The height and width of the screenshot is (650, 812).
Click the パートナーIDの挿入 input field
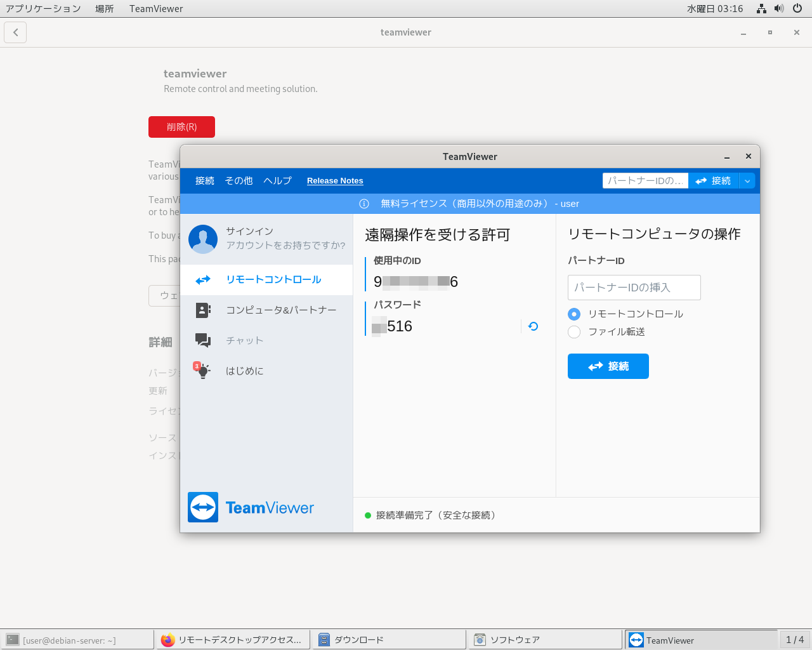tap(634, 288)
